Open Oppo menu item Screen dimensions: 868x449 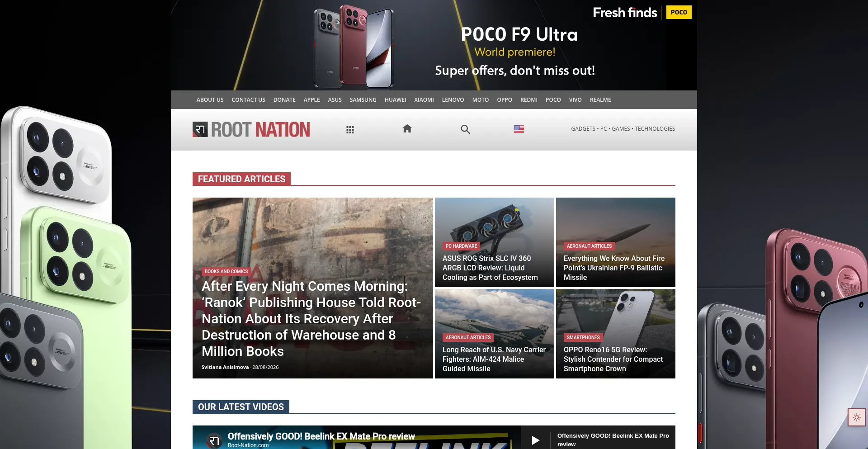505,100
